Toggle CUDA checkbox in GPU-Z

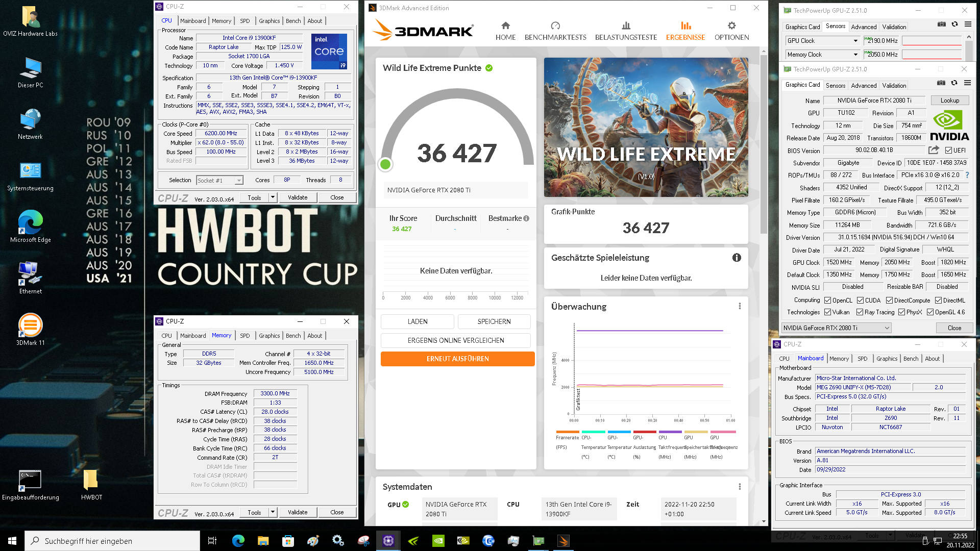860,300
